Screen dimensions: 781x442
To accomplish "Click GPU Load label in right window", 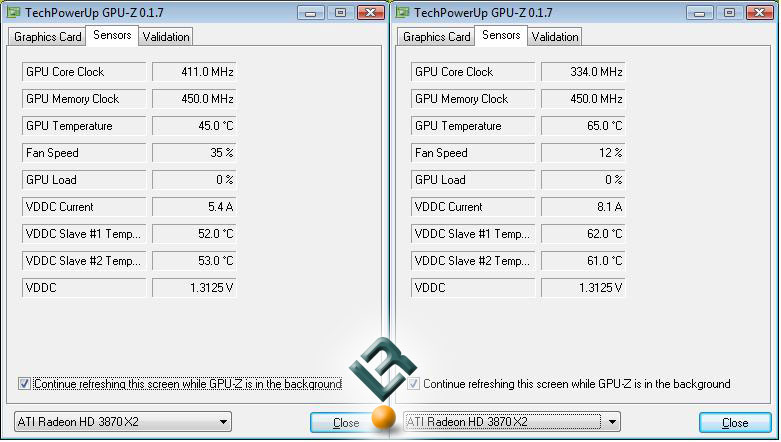I will 473,179.
